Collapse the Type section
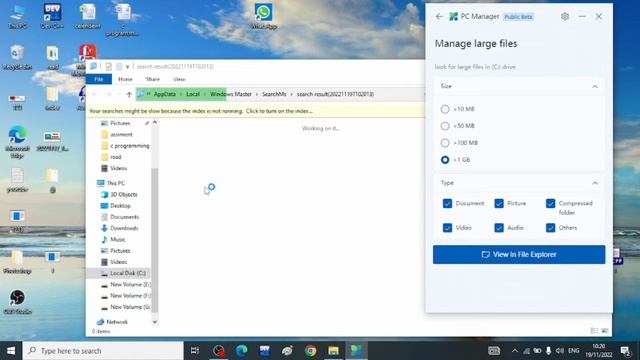The width and height of the screenshot is (640, 360). click(595, 183)
